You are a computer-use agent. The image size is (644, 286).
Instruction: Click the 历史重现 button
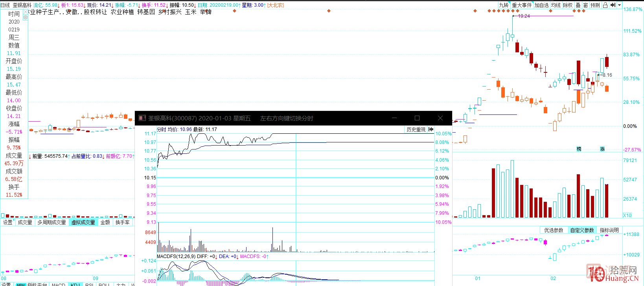click(416, 129)
